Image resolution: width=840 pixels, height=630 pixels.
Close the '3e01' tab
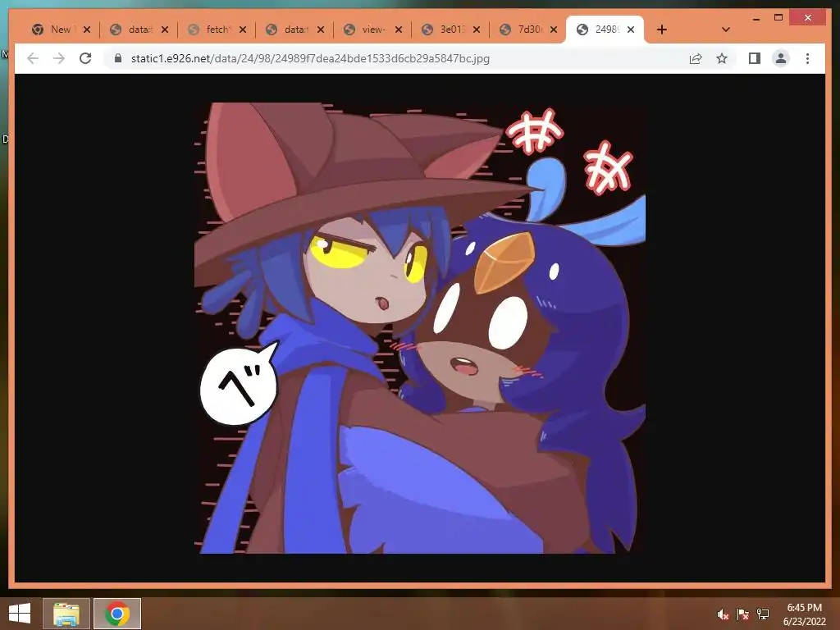click(x=477, y=30)
